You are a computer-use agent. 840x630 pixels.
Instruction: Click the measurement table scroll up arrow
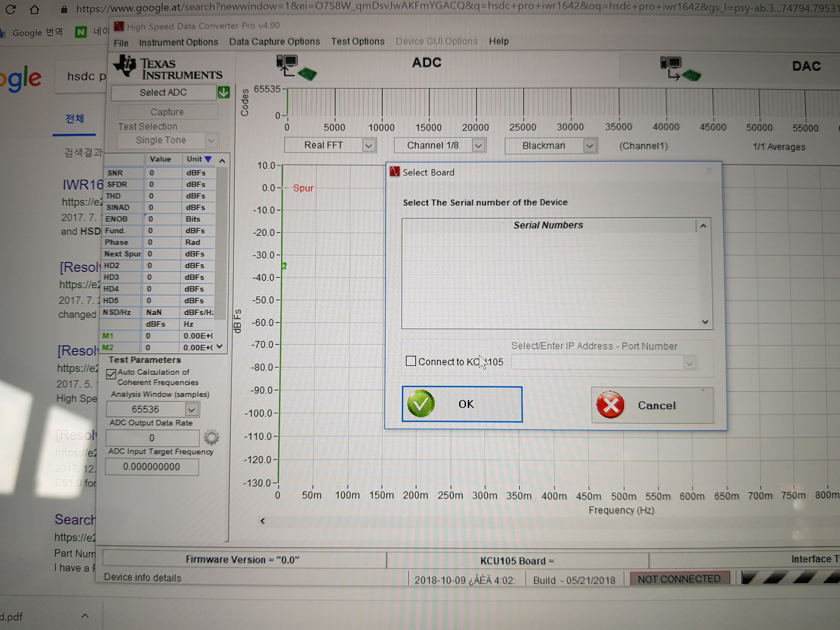point(222,161)
